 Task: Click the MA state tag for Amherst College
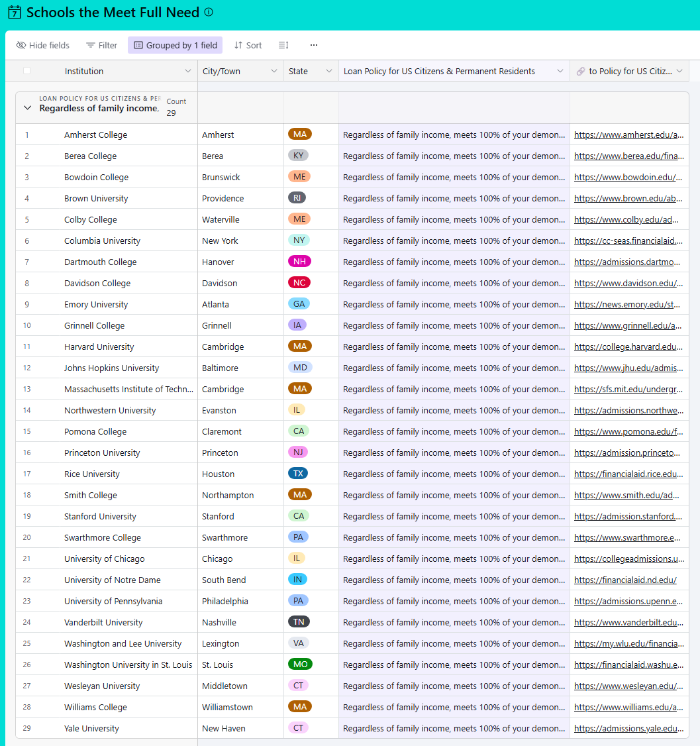click(x=299, y=134)
